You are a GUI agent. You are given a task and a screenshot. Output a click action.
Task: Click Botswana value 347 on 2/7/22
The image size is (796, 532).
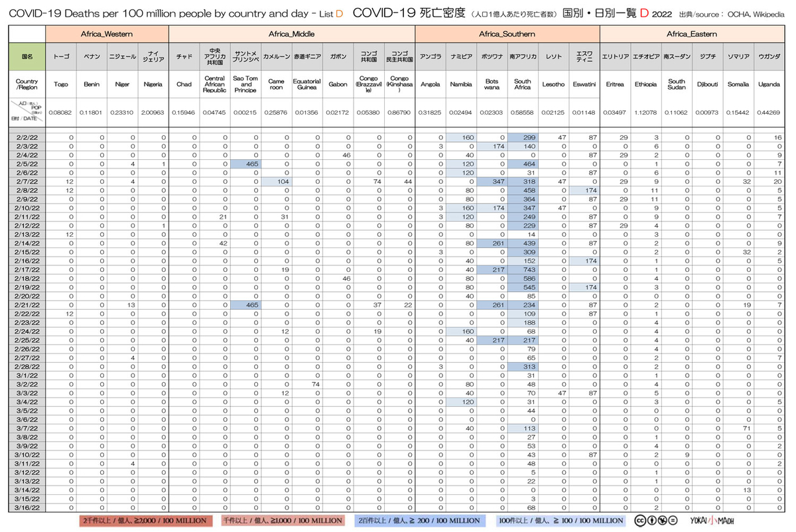(x=492, y=181)
